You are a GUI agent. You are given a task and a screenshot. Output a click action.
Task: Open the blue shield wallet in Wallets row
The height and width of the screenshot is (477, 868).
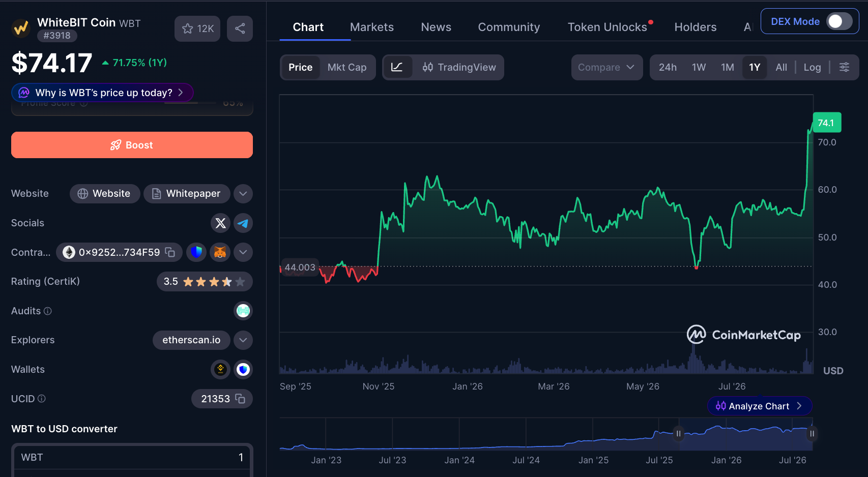243,369
